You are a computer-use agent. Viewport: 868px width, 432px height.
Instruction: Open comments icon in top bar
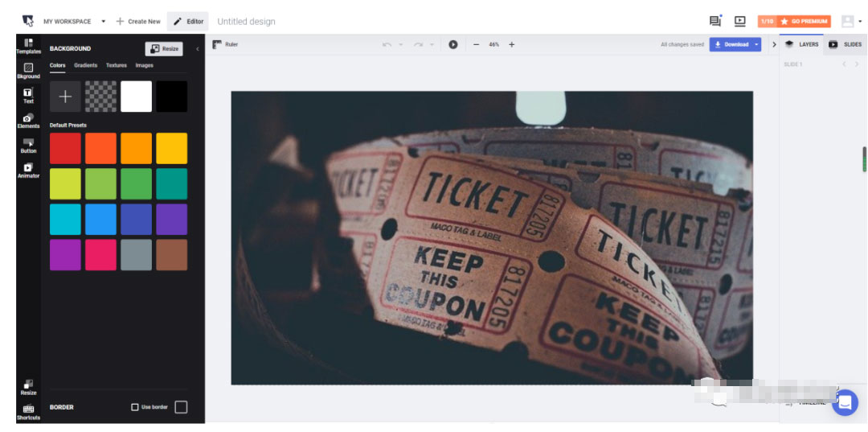click(x=715, y=21)
